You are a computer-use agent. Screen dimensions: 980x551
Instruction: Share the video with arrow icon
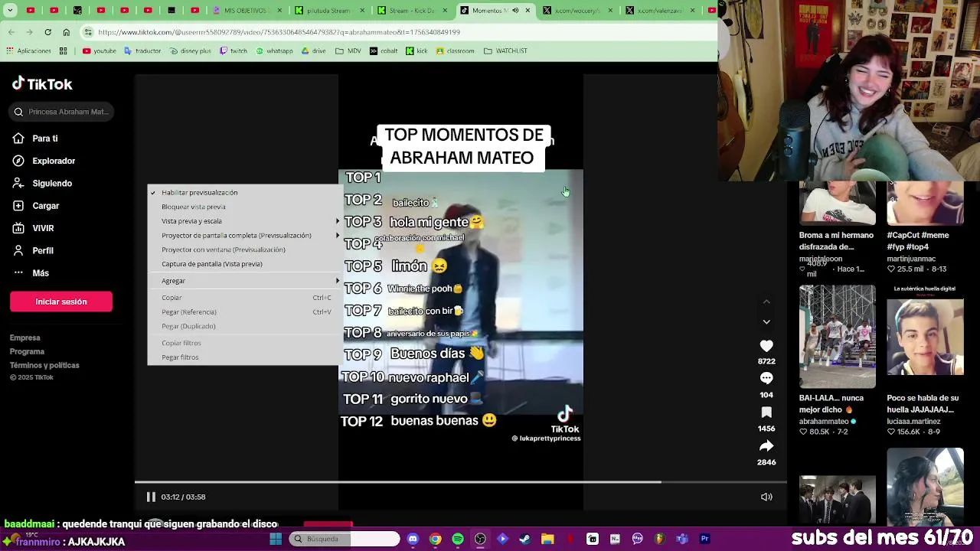(766, 446)
